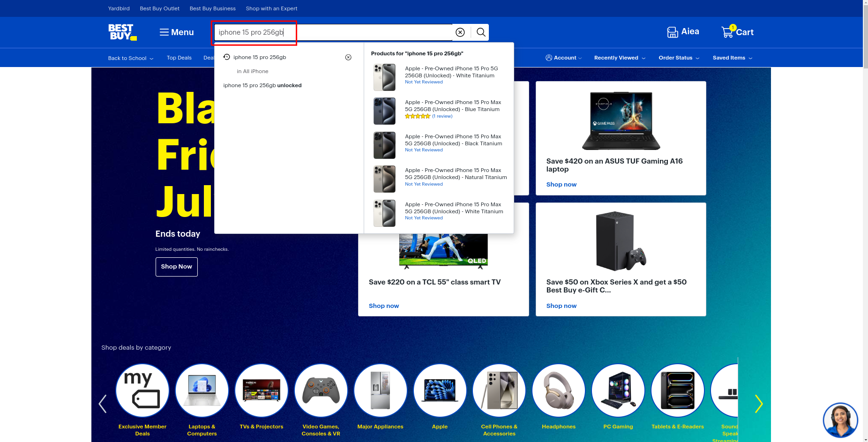Select suggestion iphone 15 pro 256gb unlocked
The height and width of the screenshot is (442, 868).
click(262, 85)
